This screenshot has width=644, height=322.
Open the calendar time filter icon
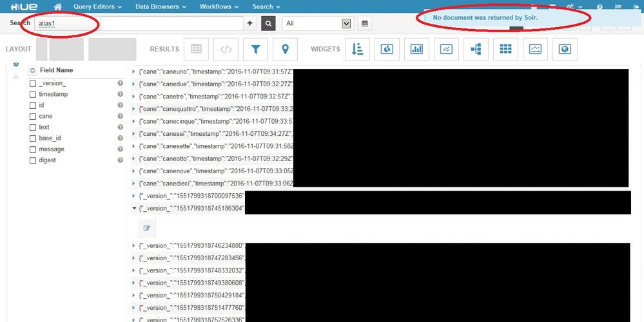point(365,23)
